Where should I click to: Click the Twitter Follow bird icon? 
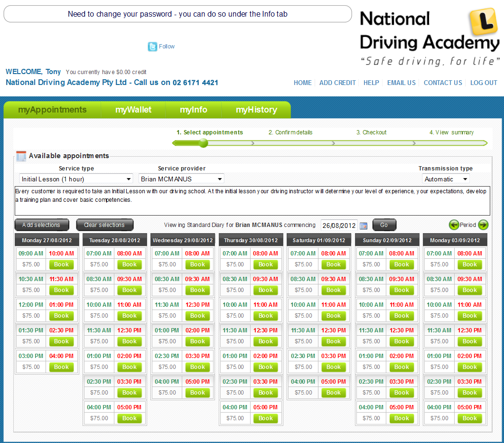[152, 47]
